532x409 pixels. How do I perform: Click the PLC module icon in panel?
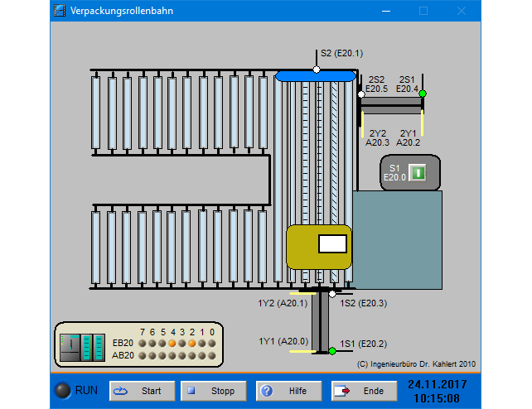click(82, 348)
